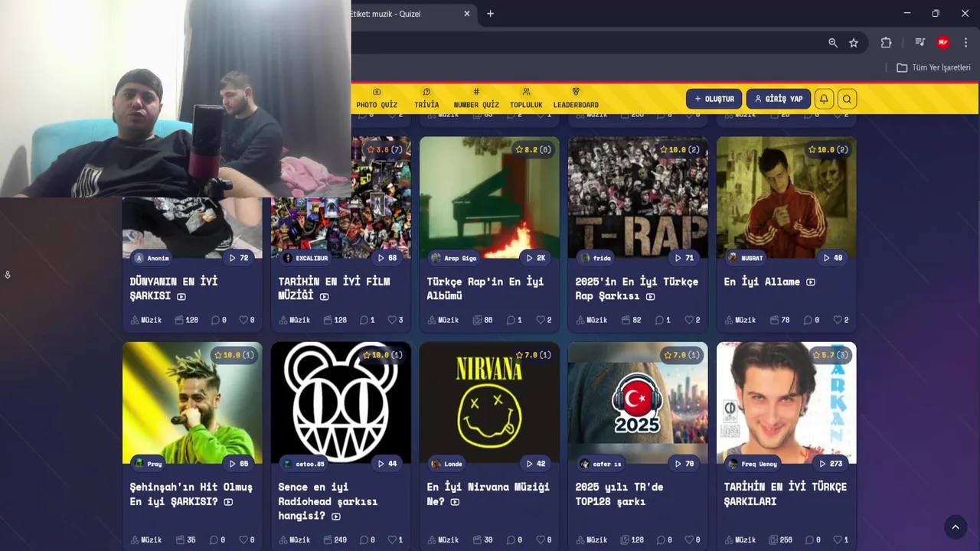The image size is (980, 551).
Task: Click the Oluştur button
Action: click(x=714, y=99)
